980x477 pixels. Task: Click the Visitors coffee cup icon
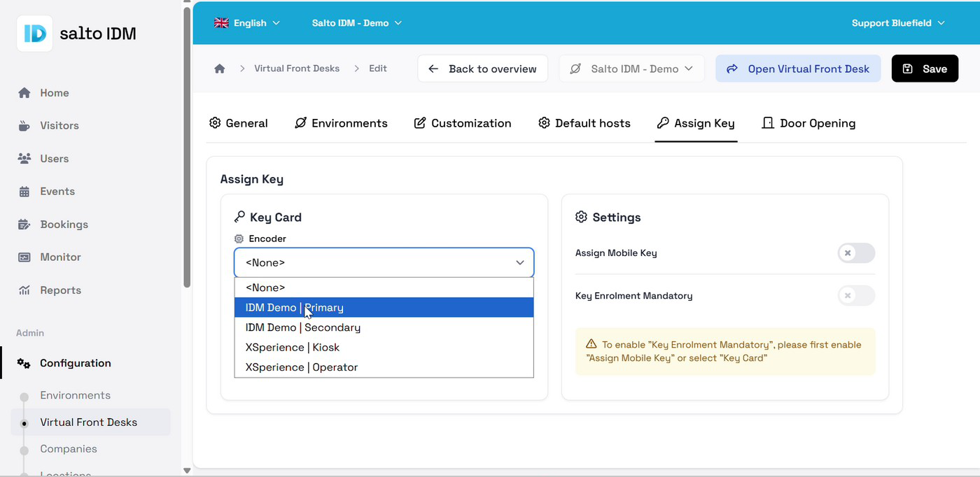coord(24,126)
